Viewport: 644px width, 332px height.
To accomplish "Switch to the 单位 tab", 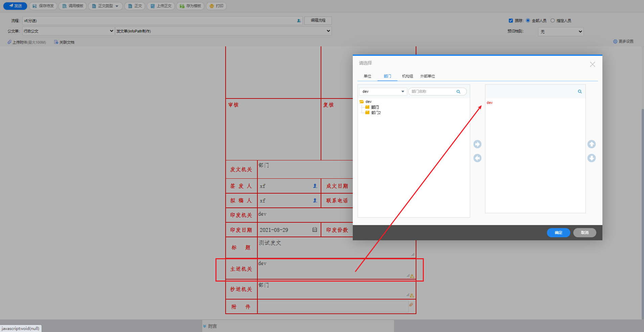I will pyautogui.click(x=367, y=76).
